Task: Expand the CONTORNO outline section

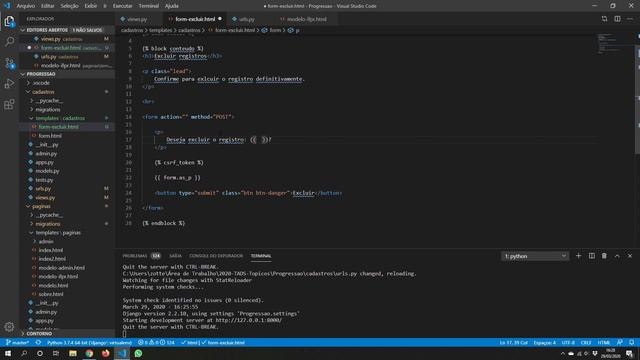Action: click(67, 333)
